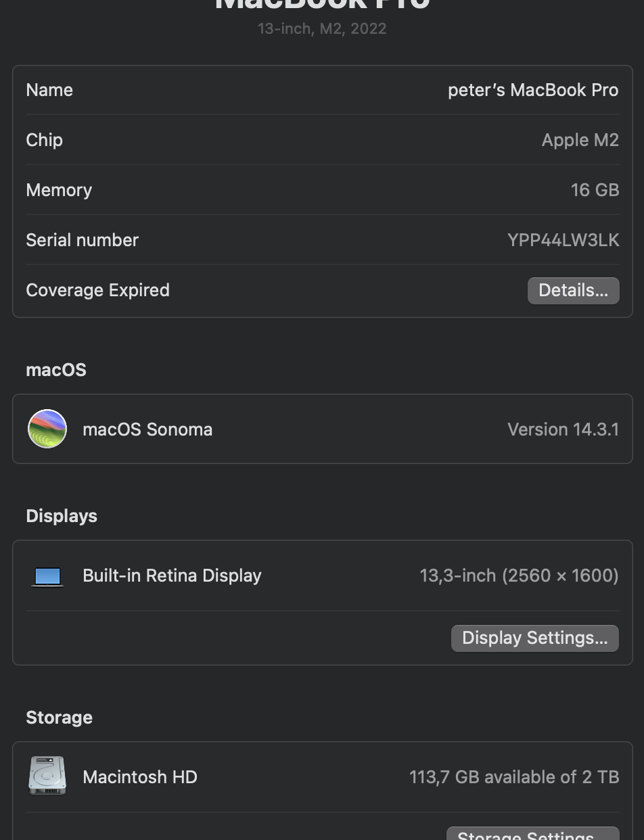Click the Built-in Retina Display label

[x=172, y=576]
